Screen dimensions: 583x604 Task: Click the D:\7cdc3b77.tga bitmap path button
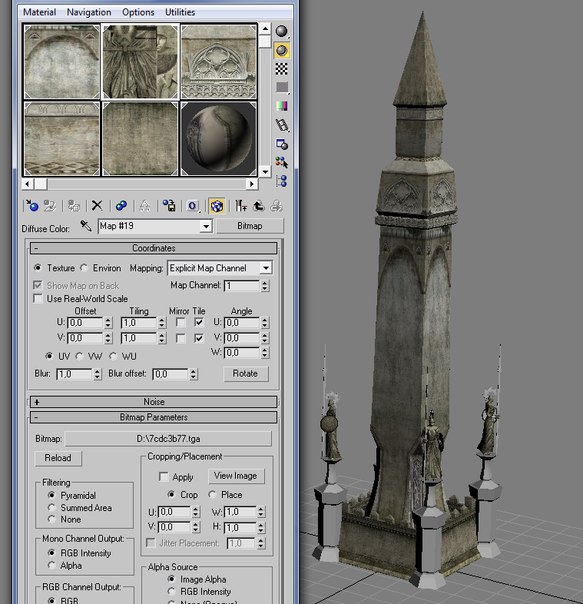tap(168, 438)
